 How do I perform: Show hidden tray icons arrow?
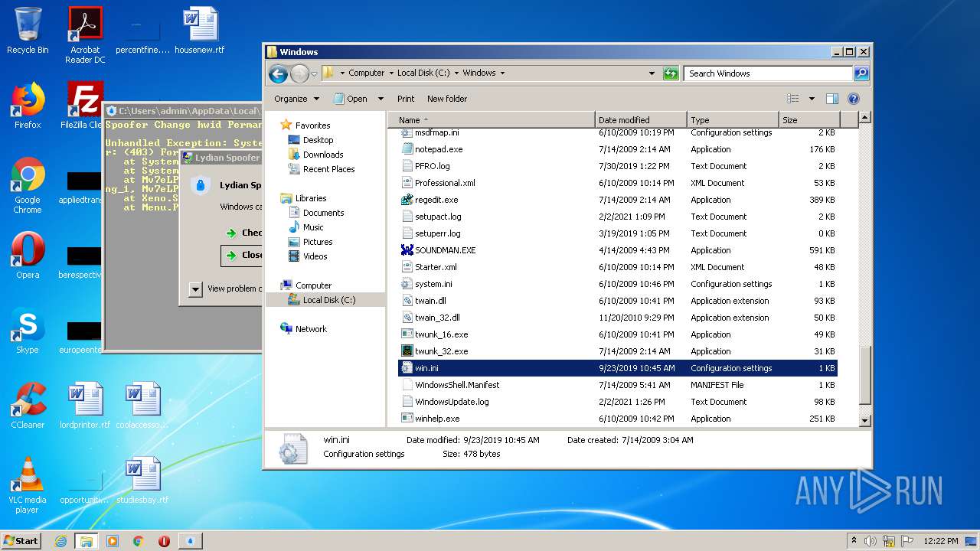pyautogui.click(x=854, y=541)
